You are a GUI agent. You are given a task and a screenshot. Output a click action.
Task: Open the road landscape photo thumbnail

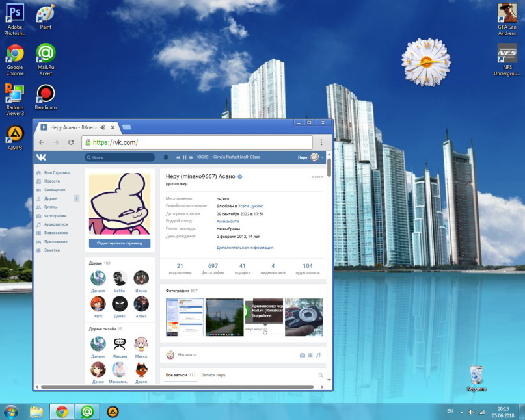(x=224, y=317)
